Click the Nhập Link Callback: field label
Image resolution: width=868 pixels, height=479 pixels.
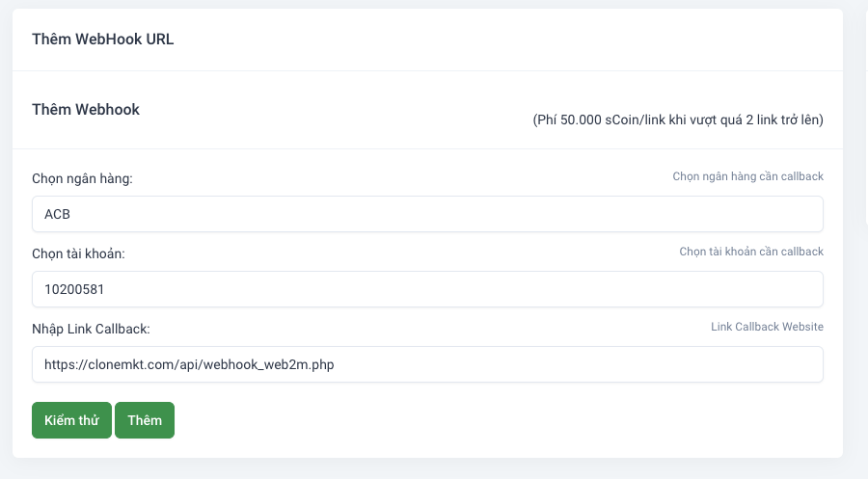(91, 329)
